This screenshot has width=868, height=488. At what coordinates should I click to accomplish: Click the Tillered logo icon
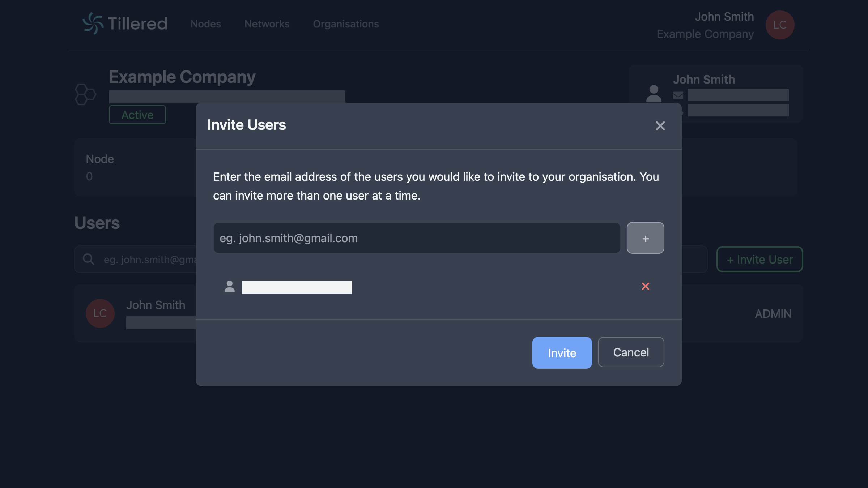(x=93, y=24)
